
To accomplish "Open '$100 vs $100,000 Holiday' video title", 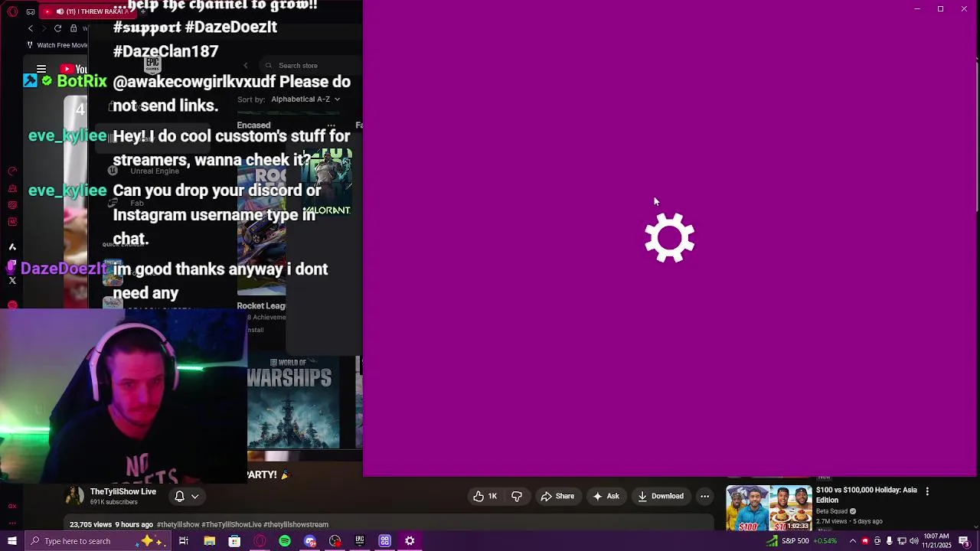I will point(867,495).
